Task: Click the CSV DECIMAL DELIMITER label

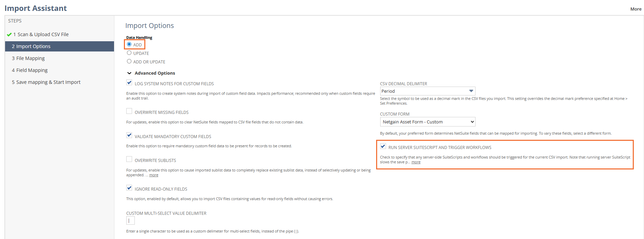Action: tap(403, 84)
